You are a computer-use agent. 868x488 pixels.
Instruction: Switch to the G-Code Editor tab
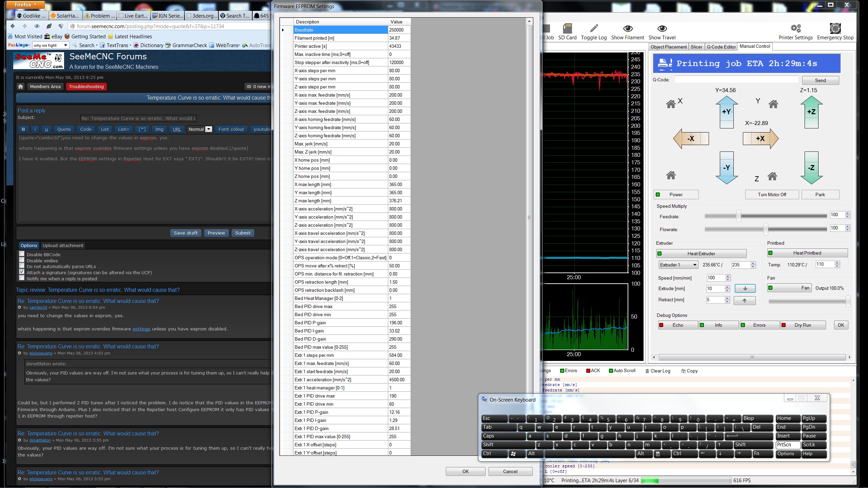pyautogui.click(x=721, y=47)
